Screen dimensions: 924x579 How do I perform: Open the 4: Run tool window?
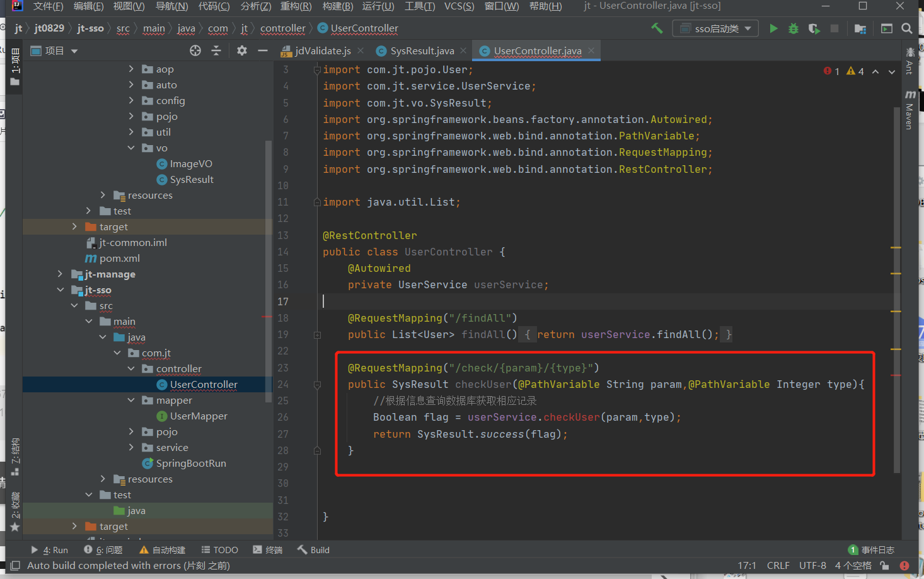(x=49, y=550)
